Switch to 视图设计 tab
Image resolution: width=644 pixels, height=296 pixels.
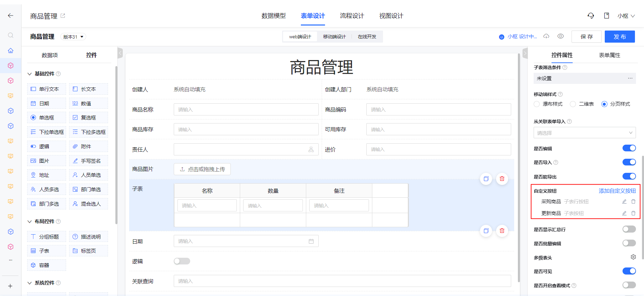click(x=391, y=16)
